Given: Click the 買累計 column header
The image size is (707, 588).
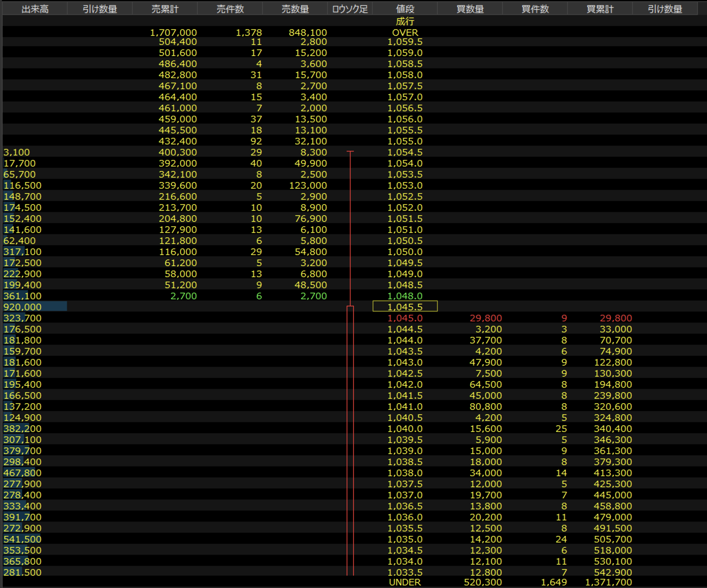Looking at the screenshot, I should coord(600,9).
